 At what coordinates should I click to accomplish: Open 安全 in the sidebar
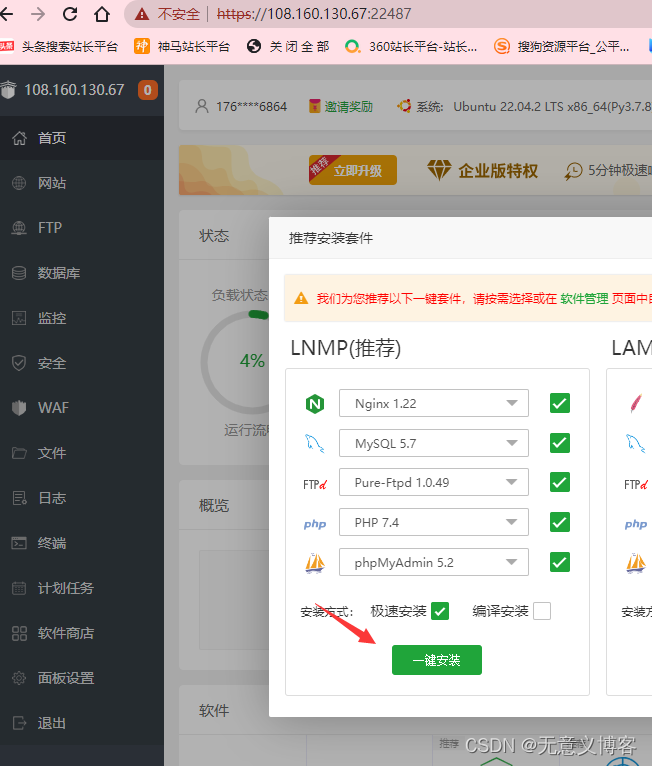[82, 363]
